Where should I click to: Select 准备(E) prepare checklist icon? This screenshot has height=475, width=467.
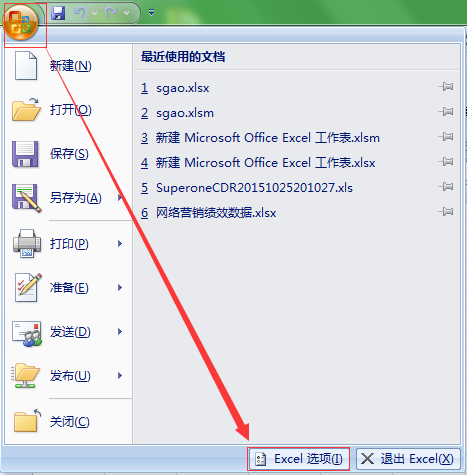[26, 287]
